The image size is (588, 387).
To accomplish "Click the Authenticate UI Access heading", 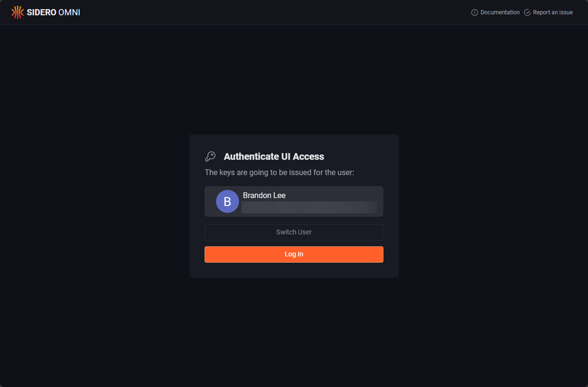I will [274, 156].
